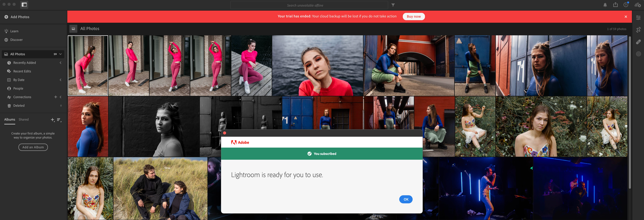Click the filter funnel icon

click(x=393, y=5)
